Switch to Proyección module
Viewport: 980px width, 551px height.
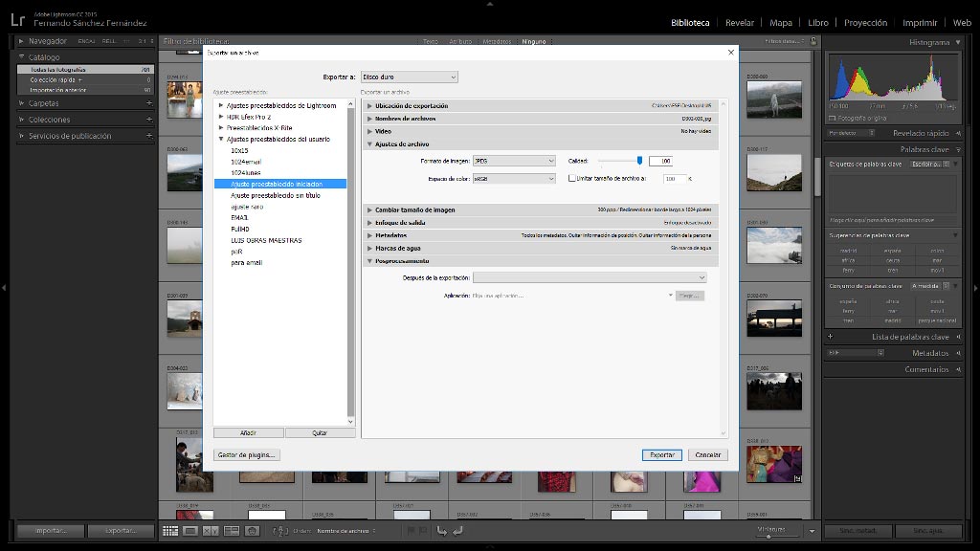pos(865,23)
